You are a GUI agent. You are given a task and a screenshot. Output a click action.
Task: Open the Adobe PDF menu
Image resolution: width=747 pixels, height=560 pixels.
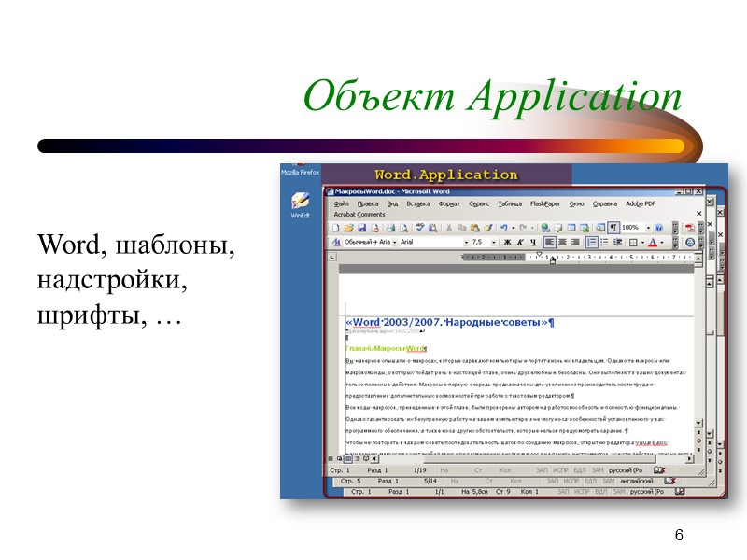(x=641, y=203)
